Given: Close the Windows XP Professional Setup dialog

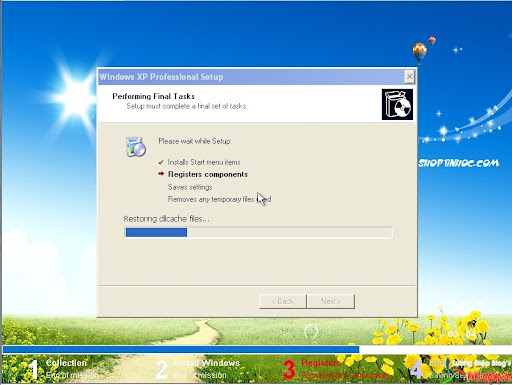Looking at the screenshot, I should (409, 77).
